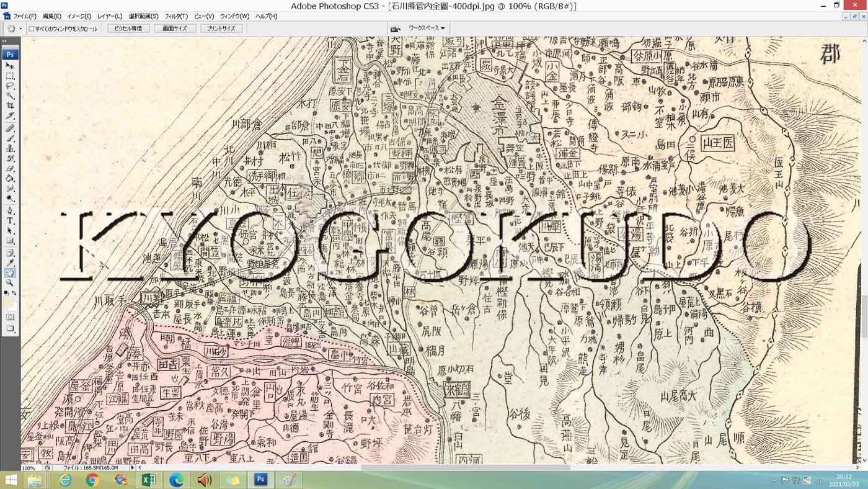
Task: Enable すべてのウィンドウをスクロール checkbox
Action: pos(32,29)
